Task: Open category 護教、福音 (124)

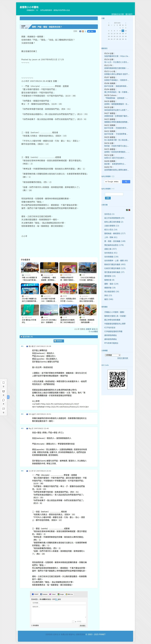Action: pyautogui.click(x=111, y=284)
